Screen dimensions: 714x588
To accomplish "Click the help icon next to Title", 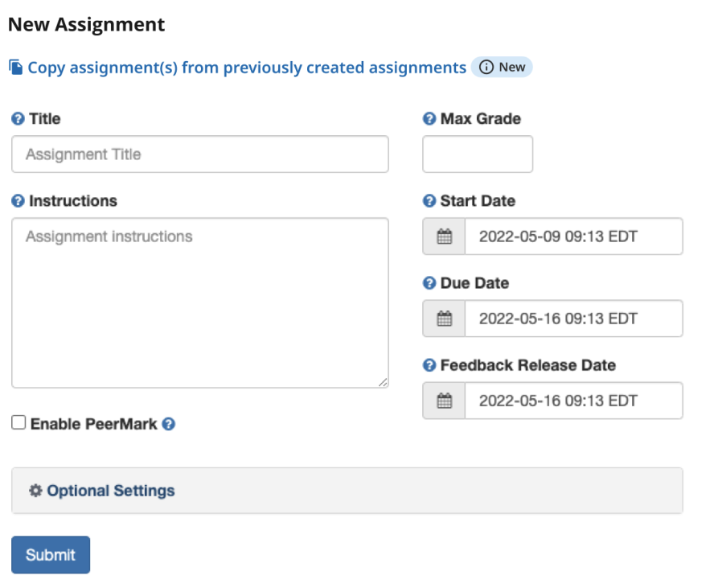I will (x=18, y=119).
